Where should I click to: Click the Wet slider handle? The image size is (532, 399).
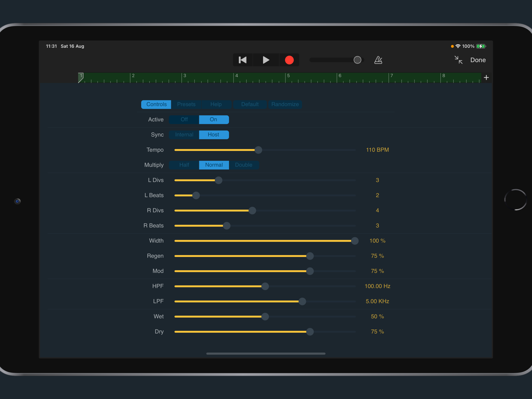coord(265,317)
